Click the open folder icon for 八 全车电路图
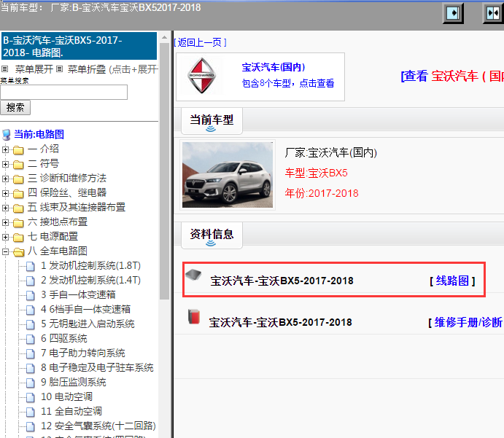 pyautogui.click(x=19, y=251)
